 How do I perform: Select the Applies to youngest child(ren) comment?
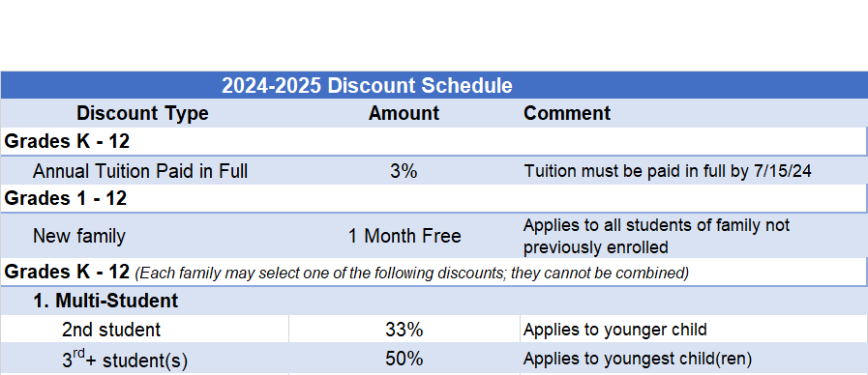pyautogui.click(x=638, y=359)
